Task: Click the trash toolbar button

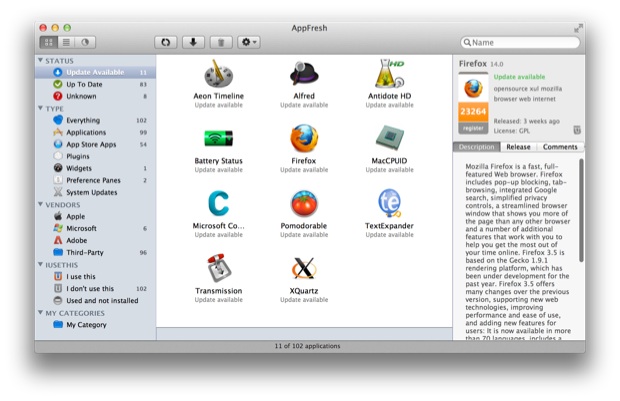Action: pyautogui.click(x=221, y=42)
